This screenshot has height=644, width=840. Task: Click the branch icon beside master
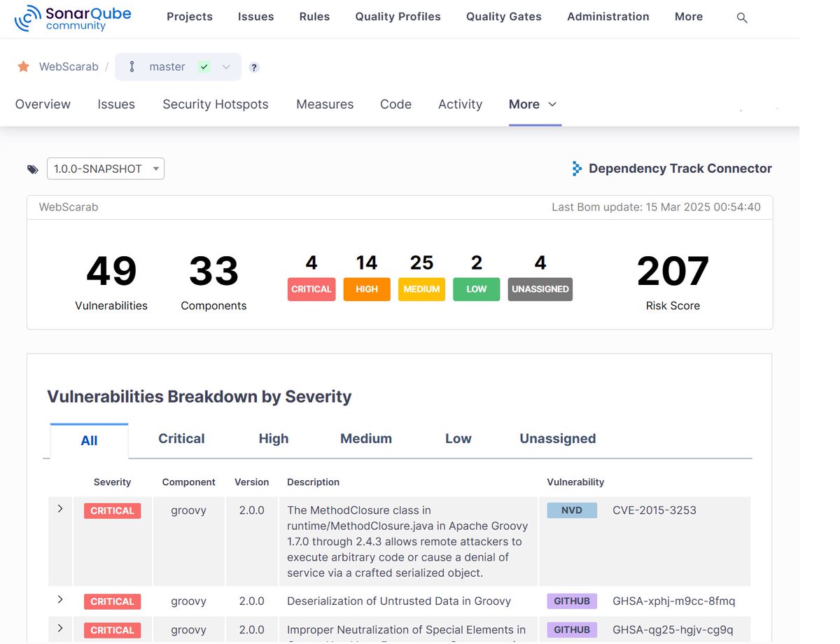tap(132, 66)
